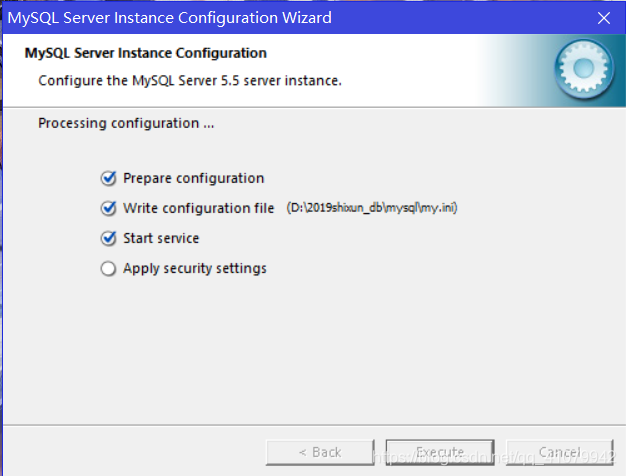Click the Start service checkmark icon
The height and width of the screenshot is (476, 626).
tap(108, 238)
